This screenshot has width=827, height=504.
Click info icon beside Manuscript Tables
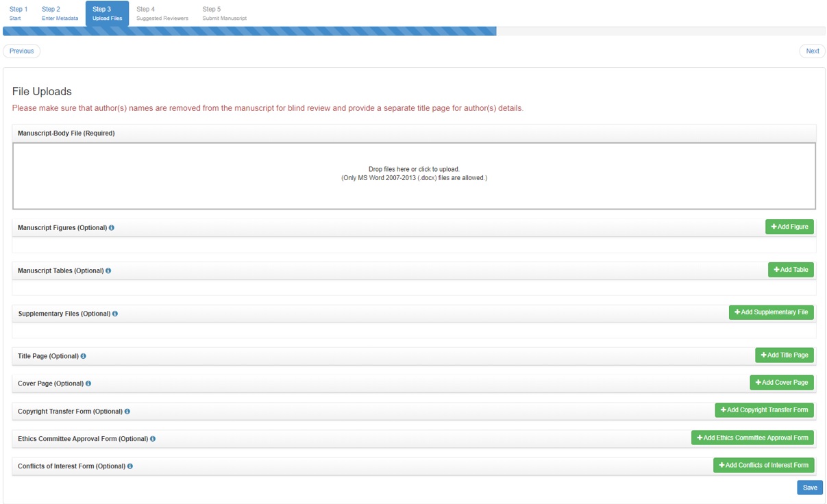tap(108, 271)
